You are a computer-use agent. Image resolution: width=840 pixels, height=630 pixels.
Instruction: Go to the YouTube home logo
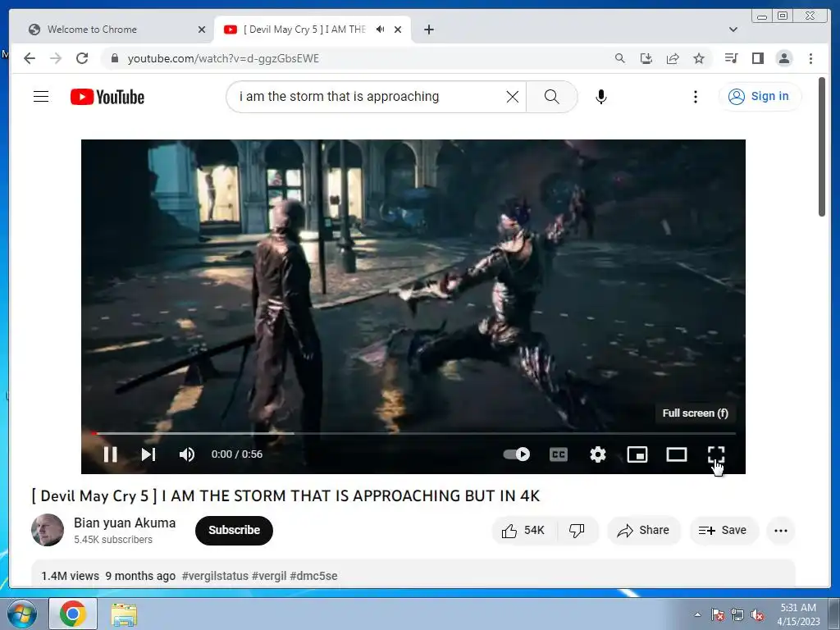tap(107, 97)
